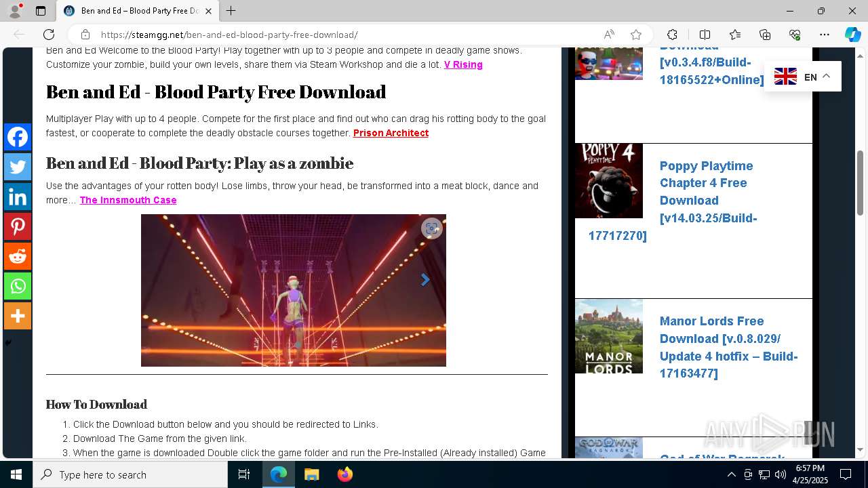This screenshot has height=488, width=868.
Task: Launch Firefox from taskbar
Action: click(x=344, y=474)
